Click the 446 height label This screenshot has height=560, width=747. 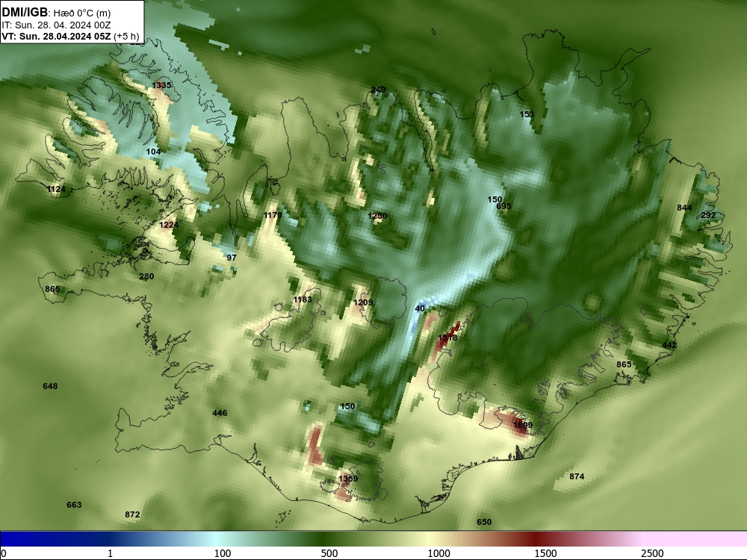[220, 413]
